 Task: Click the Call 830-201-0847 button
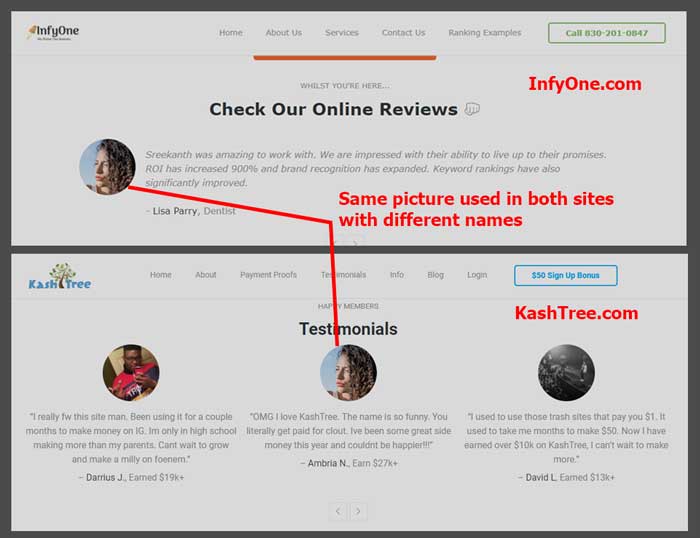pyautogui.click(x=607, y=33)
